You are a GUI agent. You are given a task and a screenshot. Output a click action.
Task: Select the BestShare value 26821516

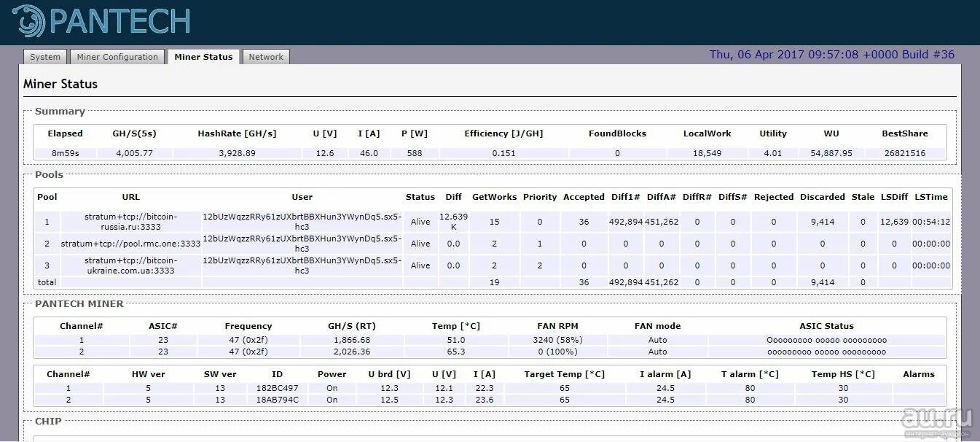pyautogui.click(x=905, y=153)
